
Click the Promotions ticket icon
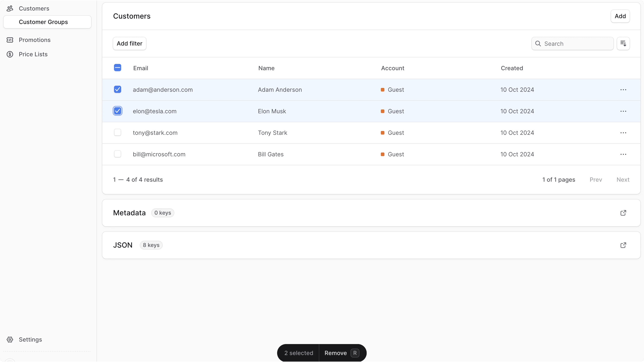point(10,40)
